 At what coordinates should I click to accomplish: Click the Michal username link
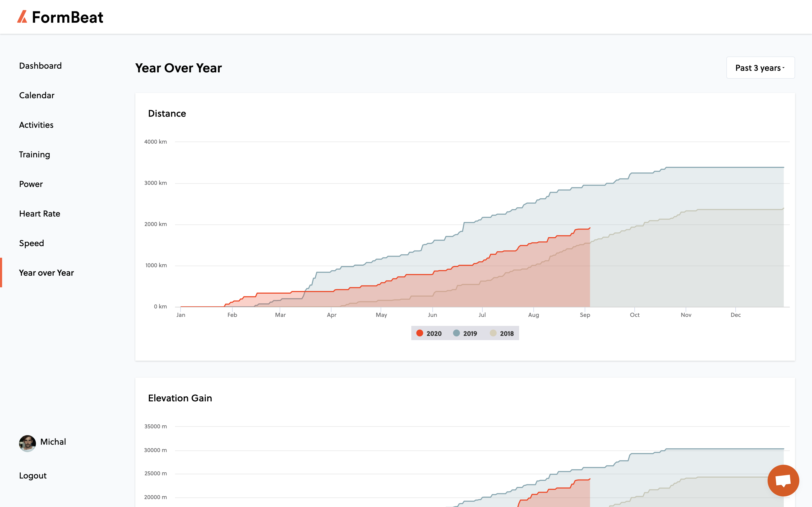coord(53,442)
